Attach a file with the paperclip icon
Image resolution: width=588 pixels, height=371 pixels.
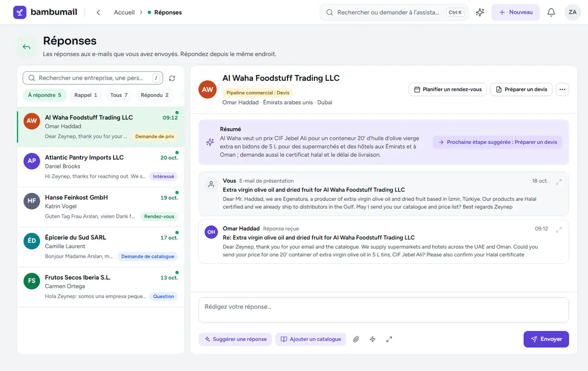tap(356, 339)
